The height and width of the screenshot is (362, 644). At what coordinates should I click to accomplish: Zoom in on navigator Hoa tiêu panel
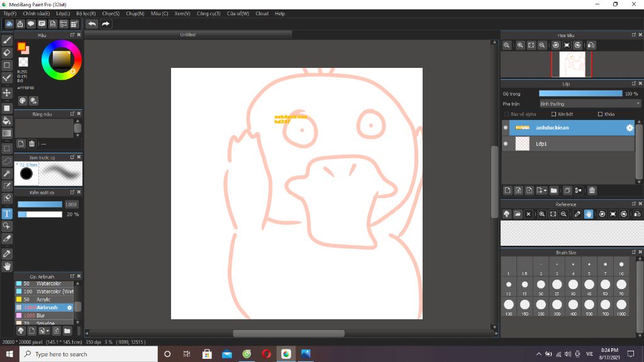pos(520,45)
